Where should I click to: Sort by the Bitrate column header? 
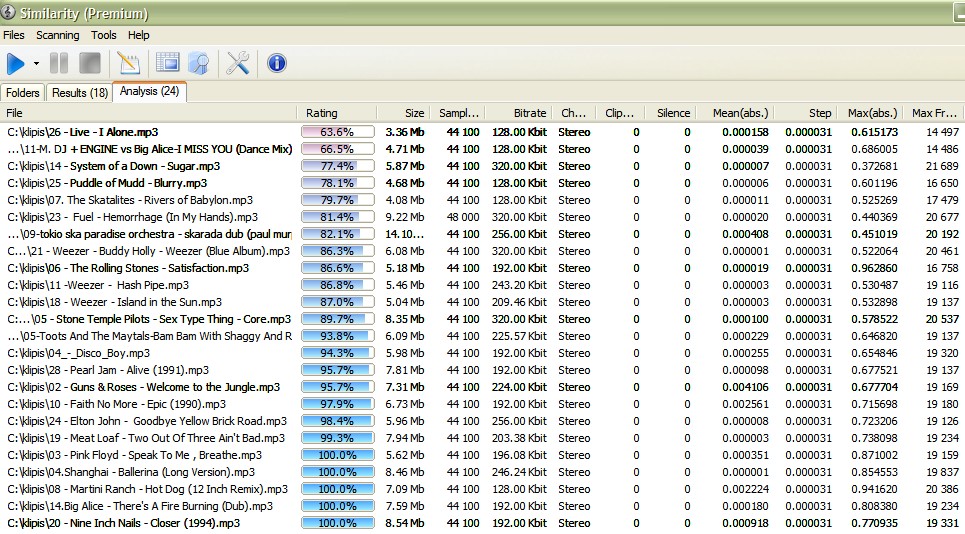tap(518, 113)
